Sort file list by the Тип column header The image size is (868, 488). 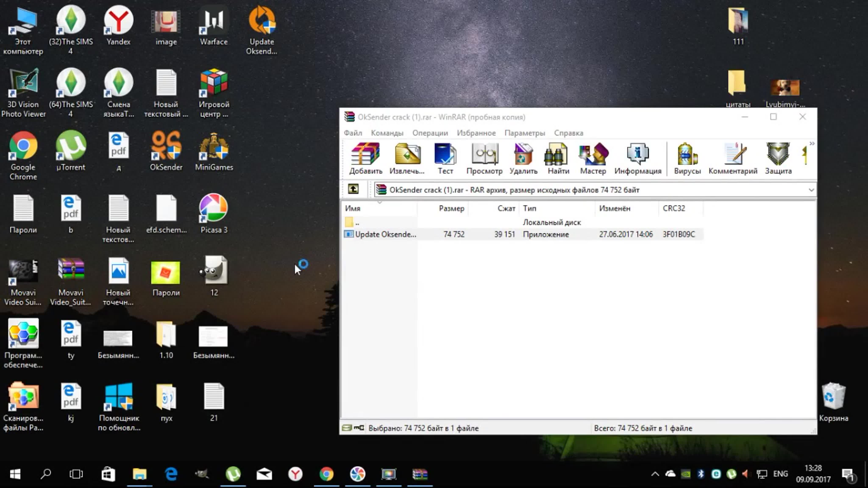(557, 208)
